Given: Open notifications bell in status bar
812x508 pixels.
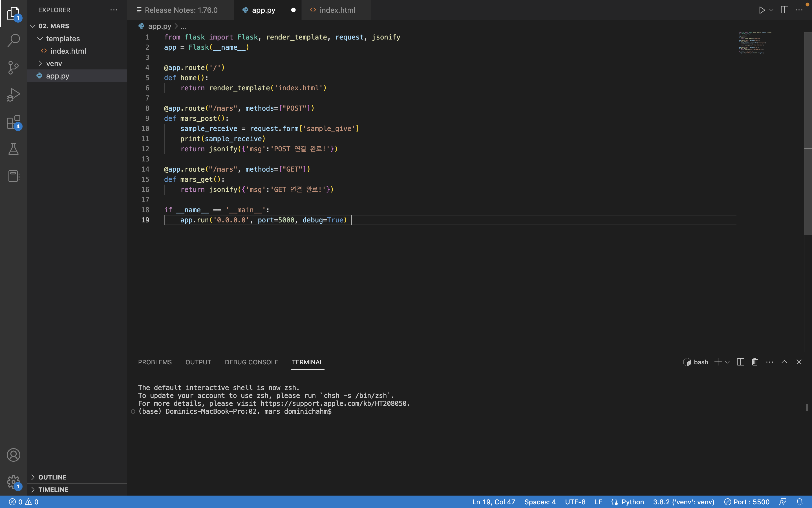Looking at the screenshot, I should [x=800, y=502].
